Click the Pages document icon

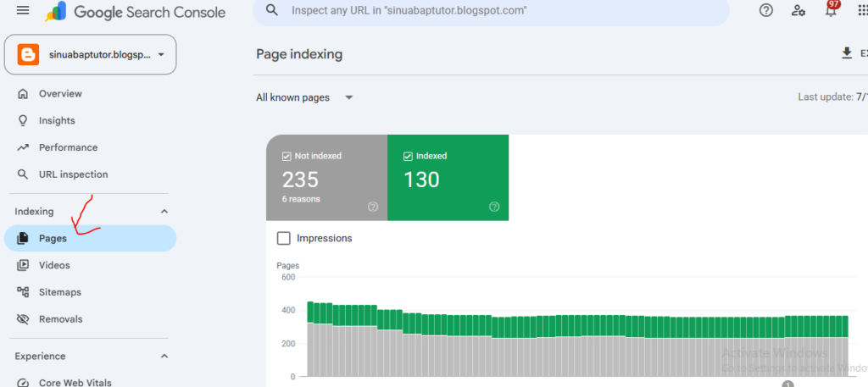tap(23, 238)
